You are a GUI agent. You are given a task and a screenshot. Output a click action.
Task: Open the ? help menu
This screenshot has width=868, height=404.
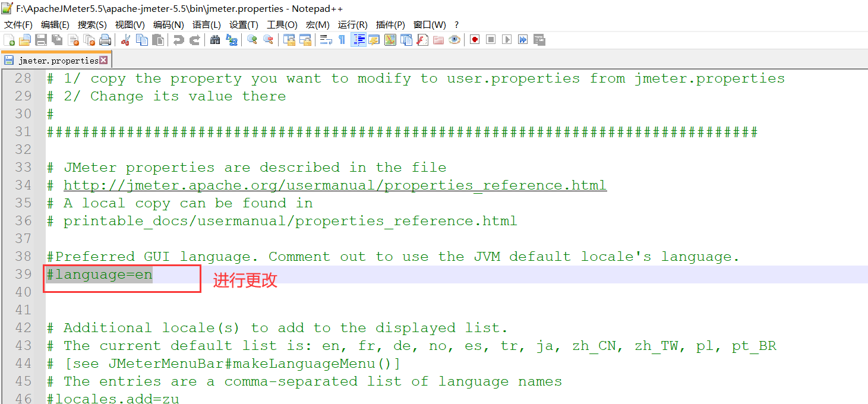click(x=456, y=24)
